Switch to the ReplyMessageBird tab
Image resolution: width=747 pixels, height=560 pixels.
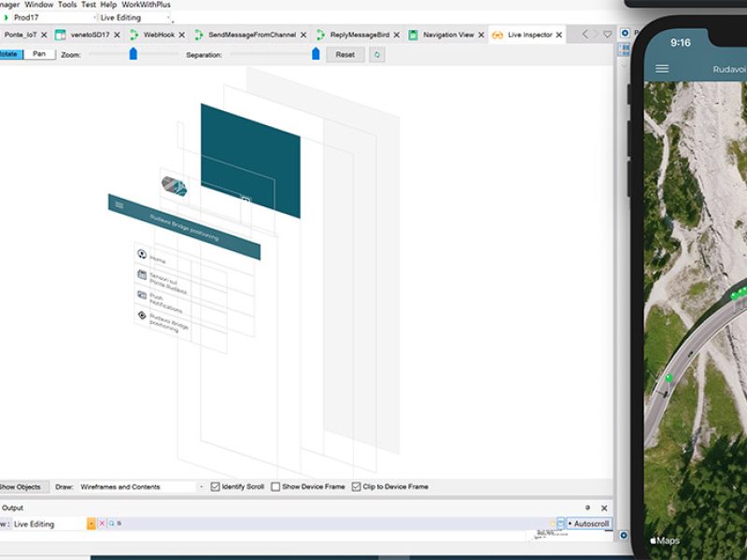[x=359, y=35]
